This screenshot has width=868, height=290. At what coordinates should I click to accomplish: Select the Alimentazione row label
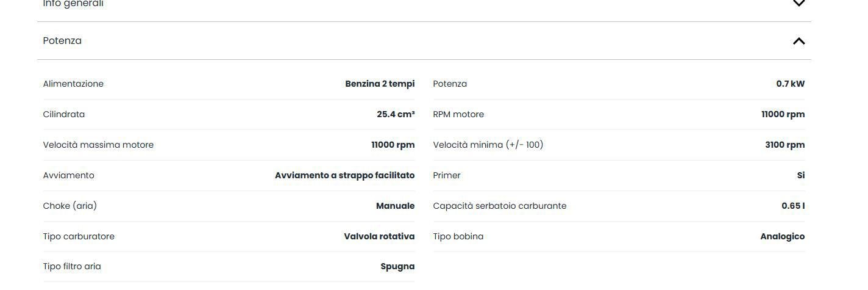tap(73, 84)
